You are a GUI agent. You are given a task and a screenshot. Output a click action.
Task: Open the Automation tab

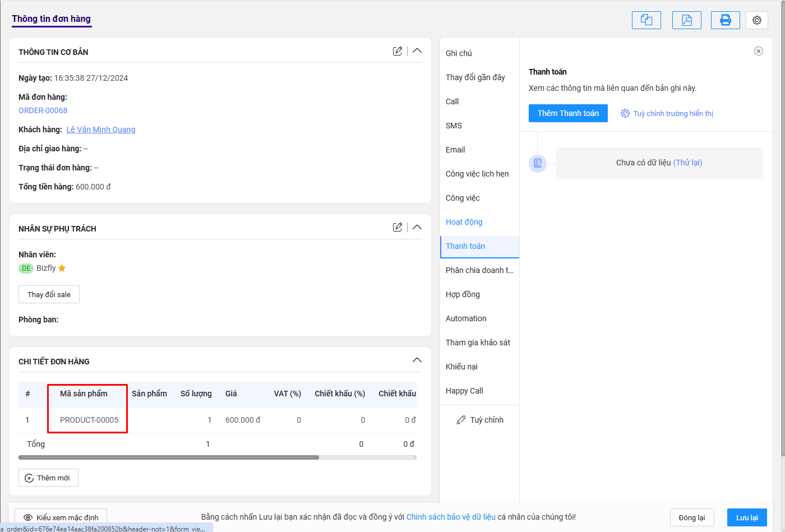click(466, 318)
